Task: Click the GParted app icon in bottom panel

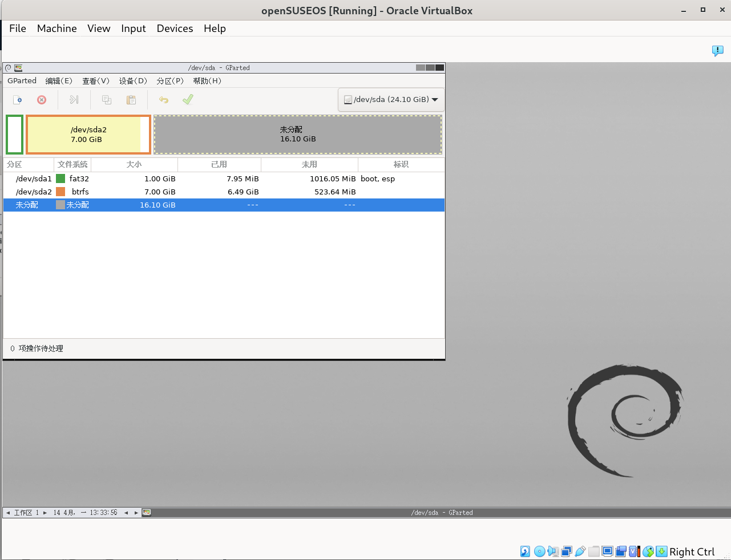Action: tap(147, 513)
